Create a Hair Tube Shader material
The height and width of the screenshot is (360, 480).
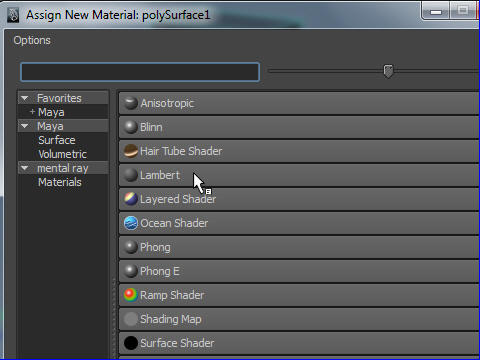click(299, 151)
